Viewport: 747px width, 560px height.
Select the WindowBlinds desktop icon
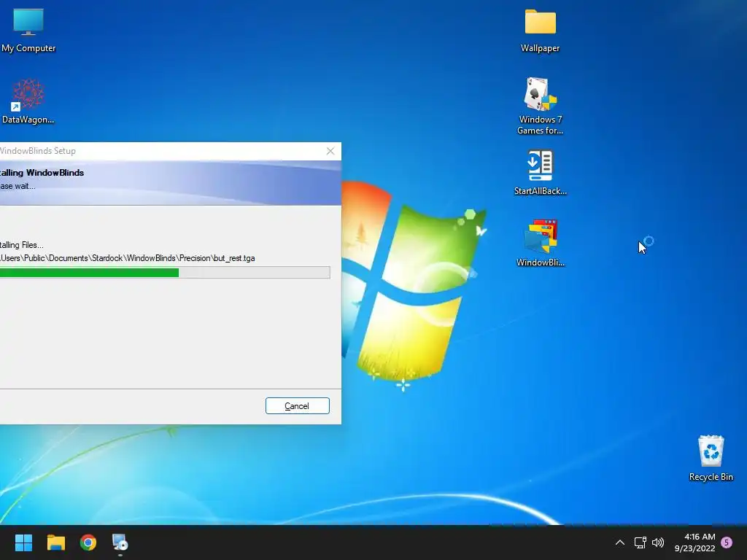(x=541, y=244)
